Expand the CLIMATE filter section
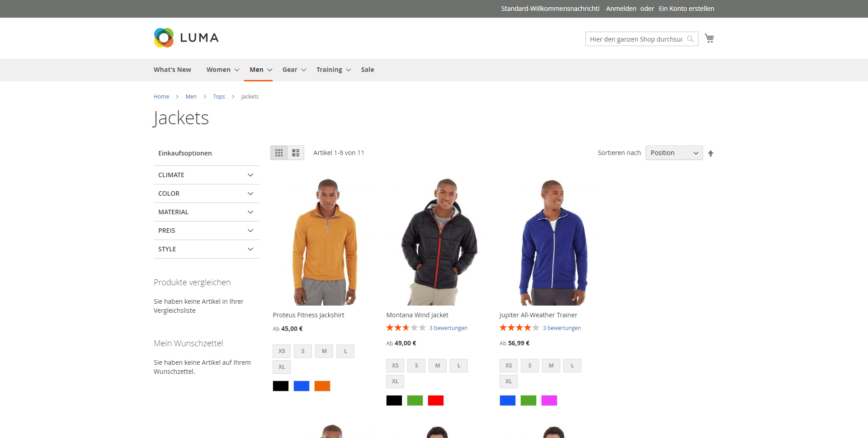 pos(206,175)
